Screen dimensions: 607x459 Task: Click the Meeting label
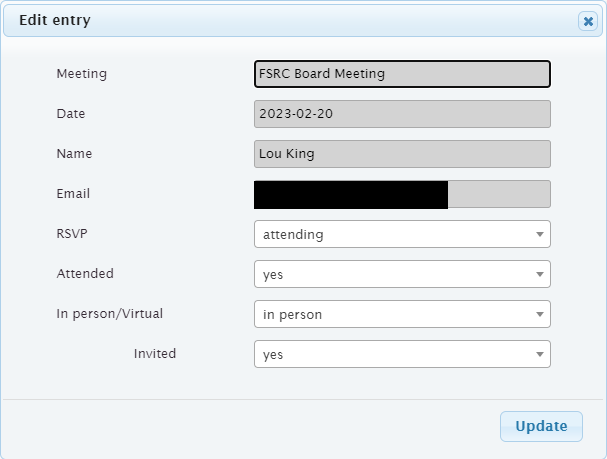[x=82, y=74]
